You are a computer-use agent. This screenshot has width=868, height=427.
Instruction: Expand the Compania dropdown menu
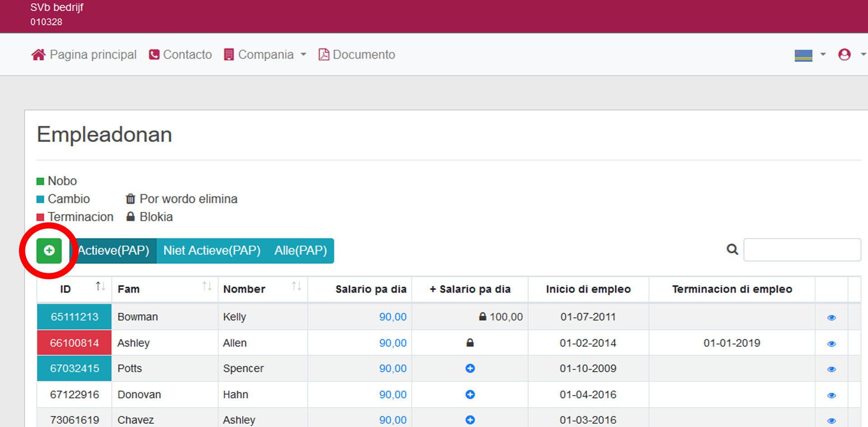tap(265, 55)
